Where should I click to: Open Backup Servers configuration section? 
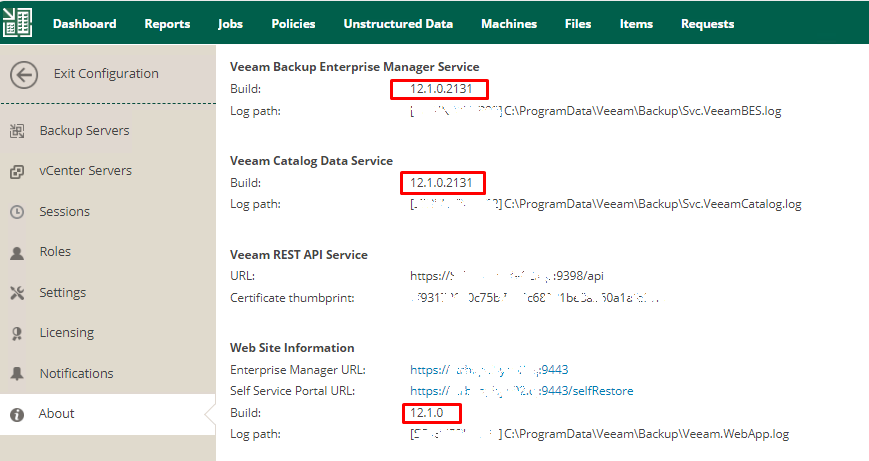pos(84,131)
